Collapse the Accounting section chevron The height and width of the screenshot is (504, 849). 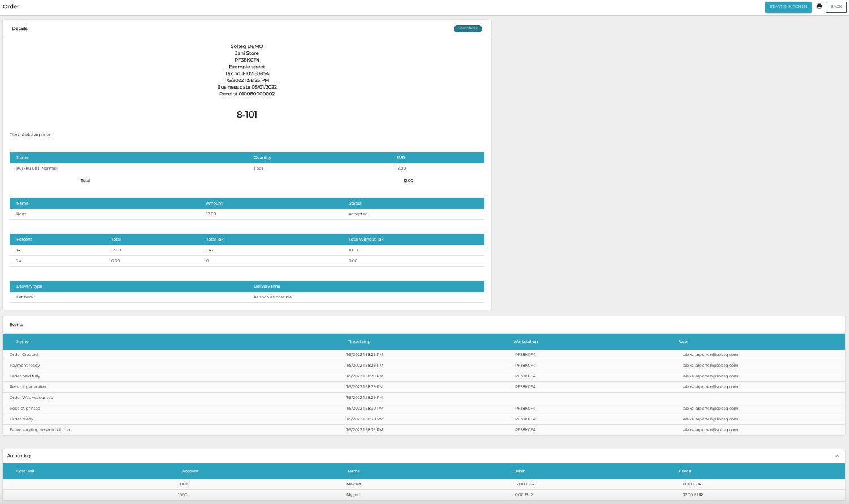[x=837, y=456]
